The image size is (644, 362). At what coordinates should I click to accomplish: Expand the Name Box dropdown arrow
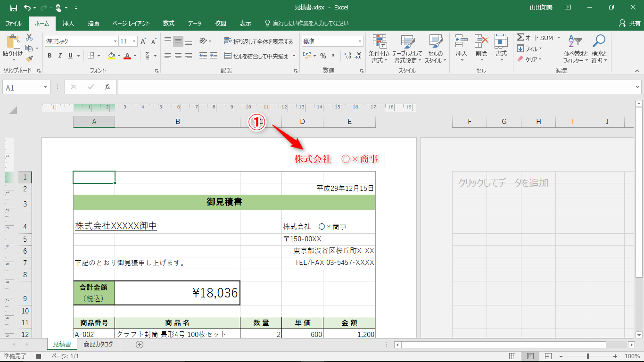click(46, 87)
